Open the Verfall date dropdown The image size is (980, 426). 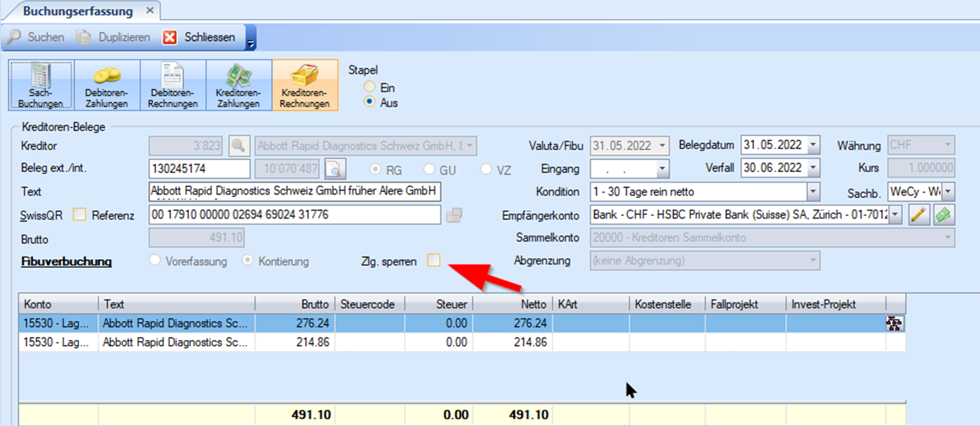coord(813,169)
